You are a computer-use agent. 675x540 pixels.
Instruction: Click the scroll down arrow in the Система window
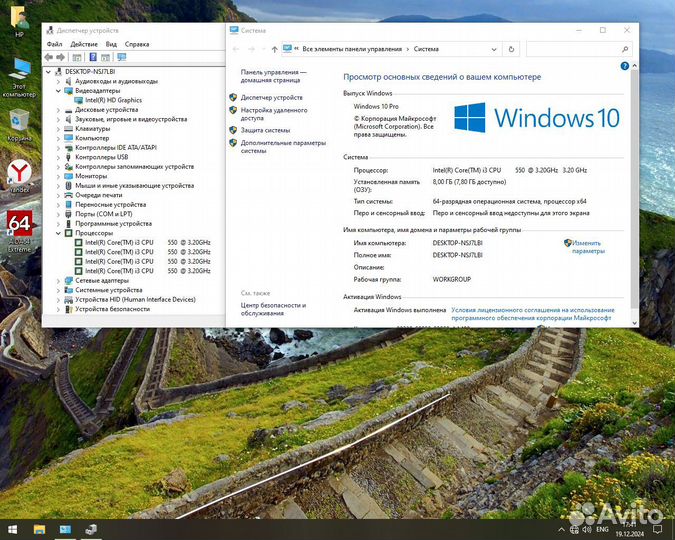coord(634,323)
